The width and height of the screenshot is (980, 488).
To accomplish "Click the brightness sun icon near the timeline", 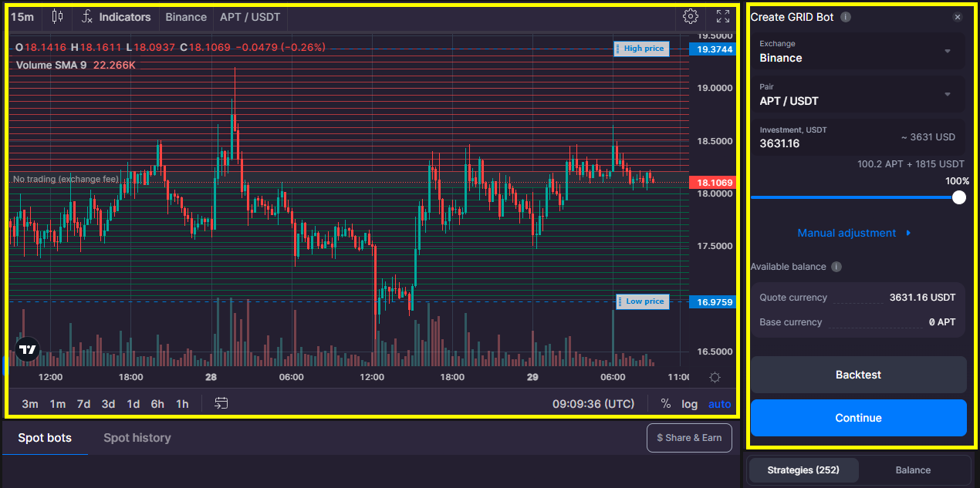I will tap(715, 377).
